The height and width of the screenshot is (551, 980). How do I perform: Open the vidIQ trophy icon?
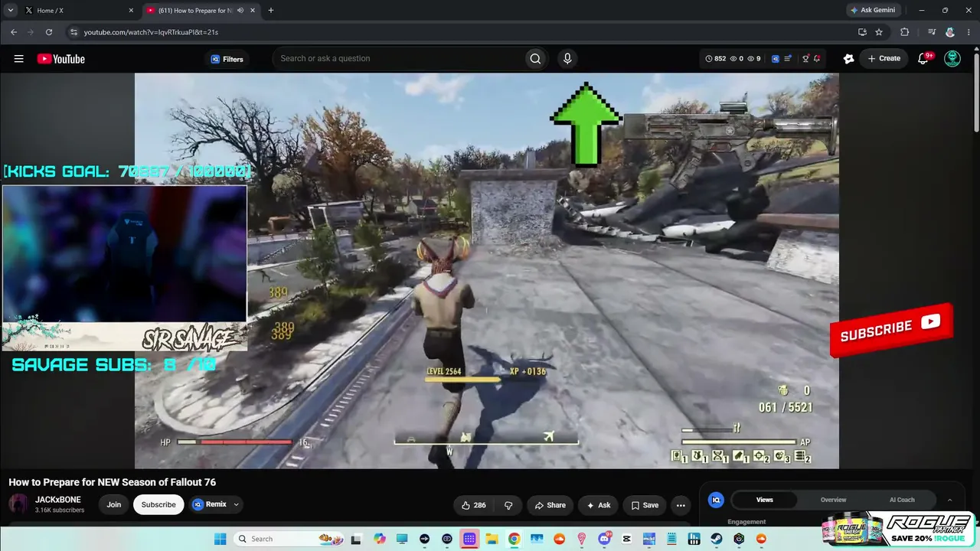click(x=805, y=59)
